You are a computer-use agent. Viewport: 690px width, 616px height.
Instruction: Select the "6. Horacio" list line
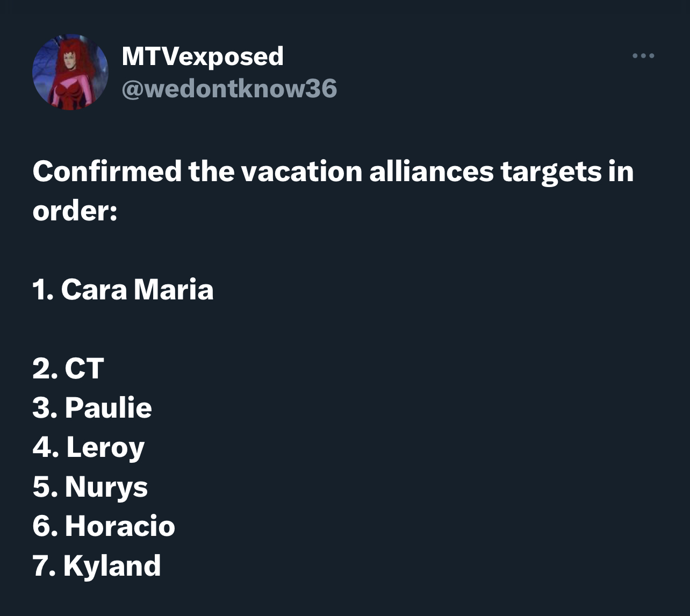click(104, 526)
